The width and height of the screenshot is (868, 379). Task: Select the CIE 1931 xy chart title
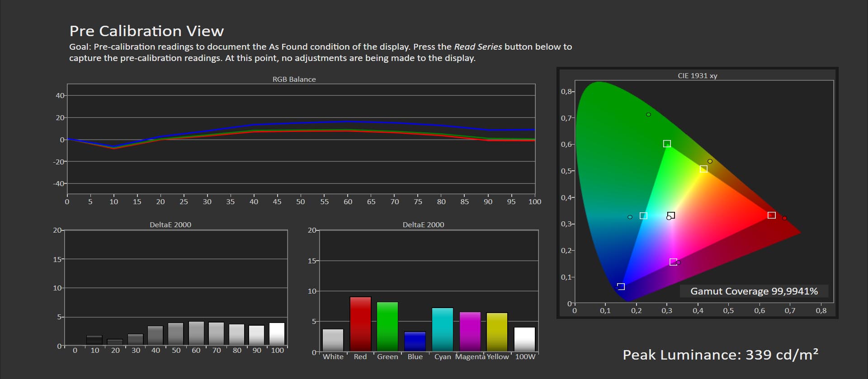pyautogui.click(x=697, y=75)
